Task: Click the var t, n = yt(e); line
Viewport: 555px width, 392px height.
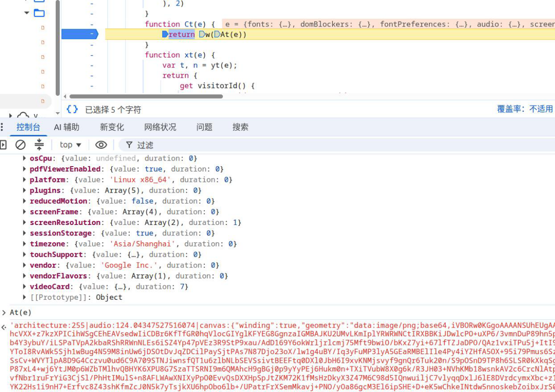Action: tap(200, 65)
